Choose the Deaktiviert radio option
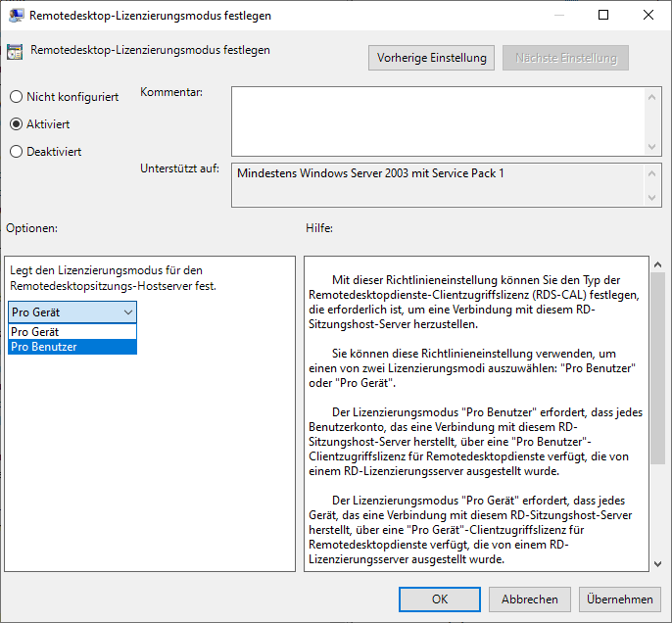The width and height of the screenshot is (672, 623). pos(16,152)
